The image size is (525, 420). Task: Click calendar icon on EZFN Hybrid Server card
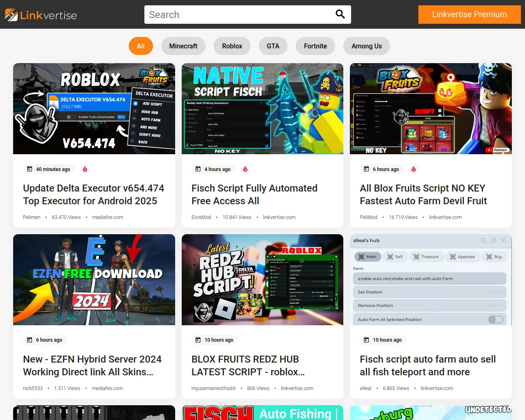click(30, 340)
